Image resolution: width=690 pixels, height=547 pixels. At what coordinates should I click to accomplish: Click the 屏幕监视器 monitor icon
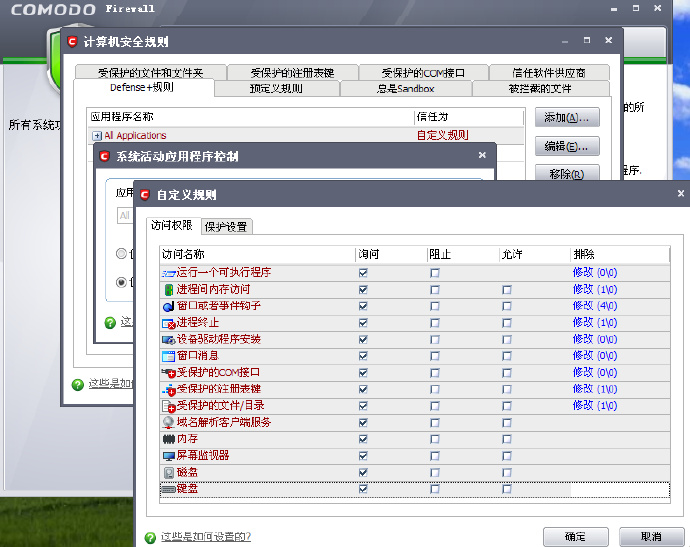click(169, 456)
